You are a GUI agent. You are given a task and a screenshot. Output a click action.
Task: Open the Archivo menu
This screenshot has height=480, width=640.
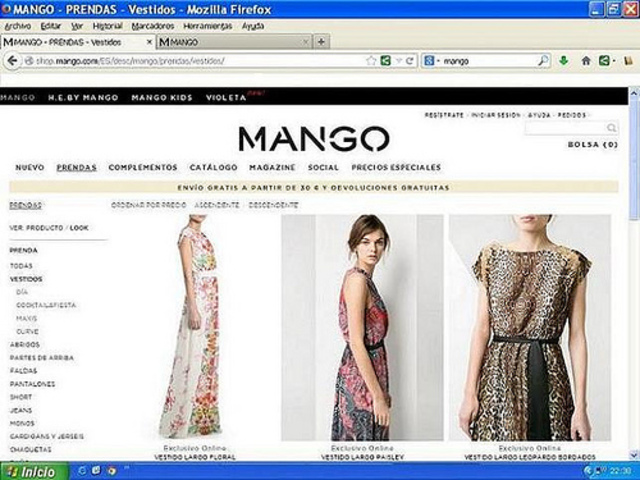pos(17,26)
